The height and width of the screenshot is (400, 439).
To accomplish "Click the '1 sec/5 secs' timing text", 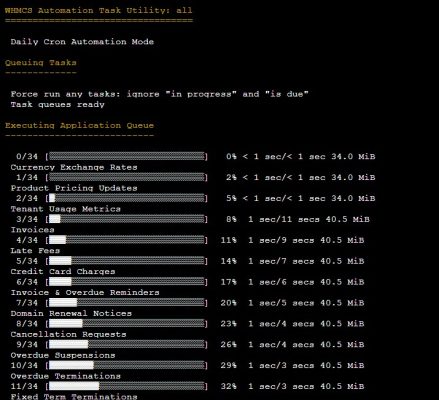I will point(281,303).
